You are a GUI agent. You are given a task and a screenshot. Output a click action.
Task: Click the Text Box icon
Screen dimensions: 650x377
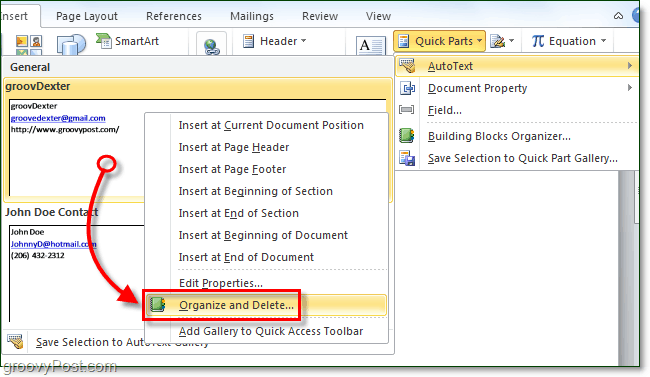point(370,46)
